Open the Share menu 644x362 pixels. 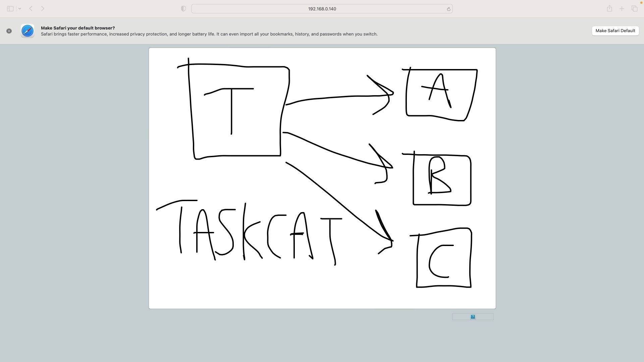click(x=609, y=9)
